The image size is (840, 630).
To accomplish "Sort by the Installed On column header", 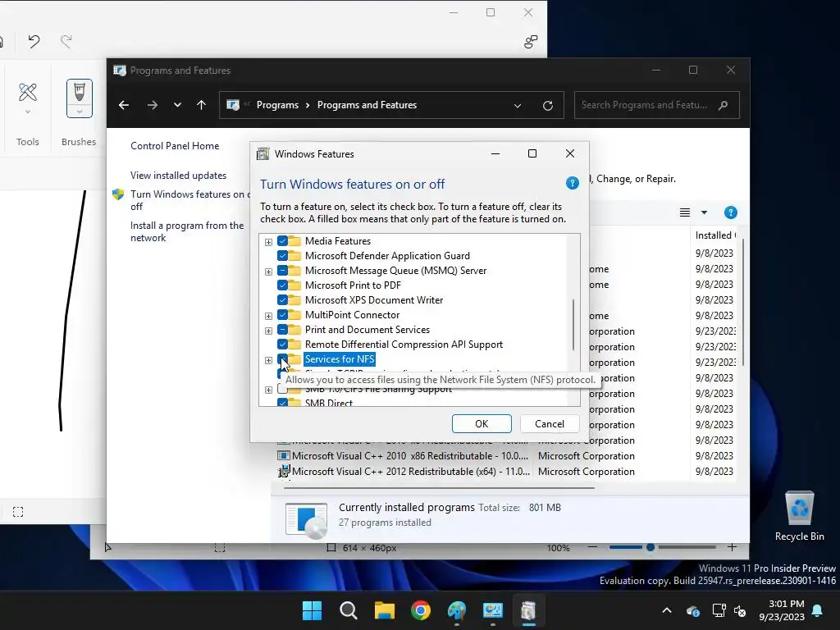I will coord(715,235).
